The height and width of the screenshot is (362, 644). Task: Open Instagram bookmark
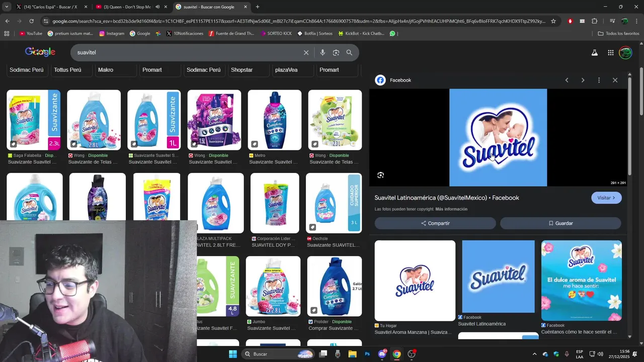click(112, 34)
